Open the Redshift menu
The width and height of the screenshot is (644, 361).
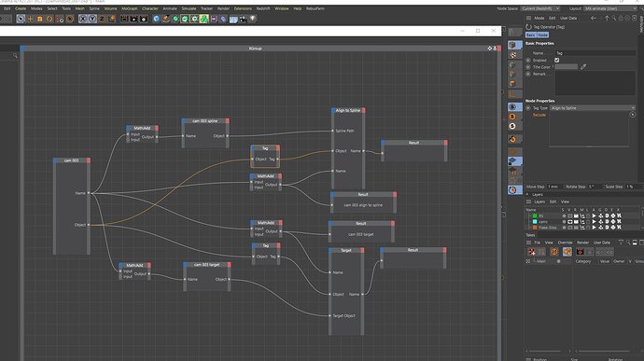point(263,8)
